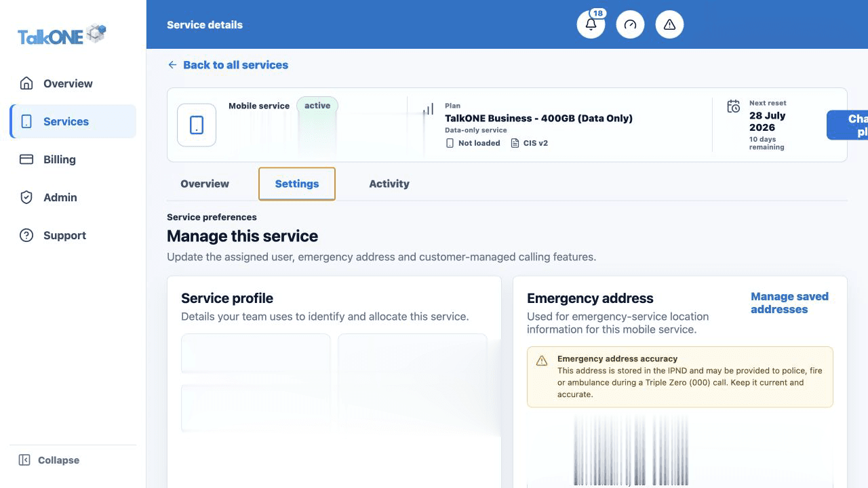Click the Service profile heading
Viewport: 868px width, 488px height.
click(x=227, y=298)
